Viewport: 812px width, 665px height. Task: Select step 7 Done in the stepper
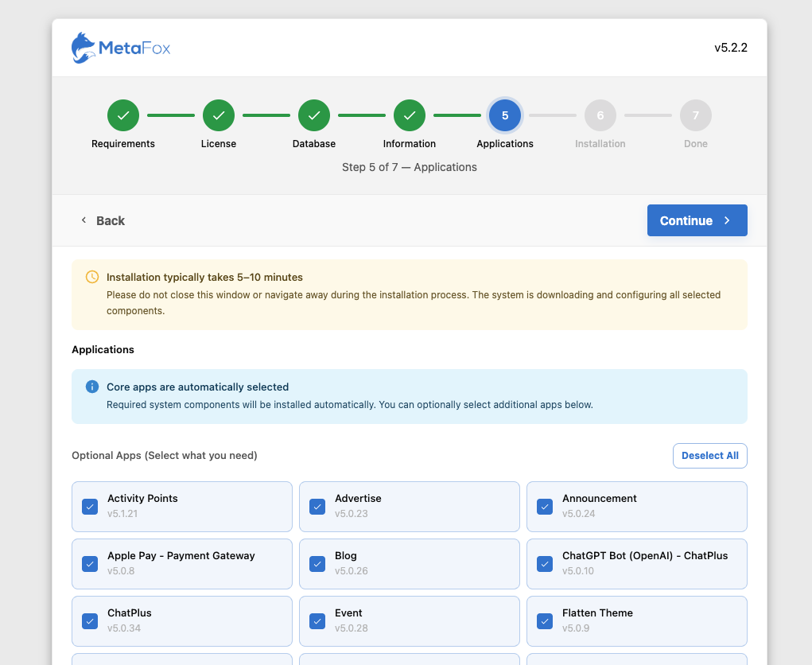(696, 115)
